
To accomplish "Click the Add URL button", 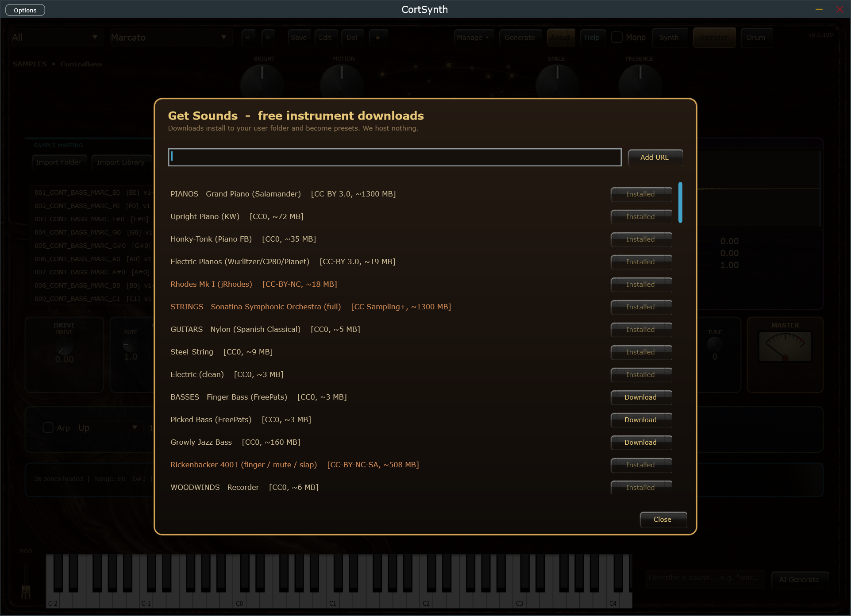I will tap(655, 157).
